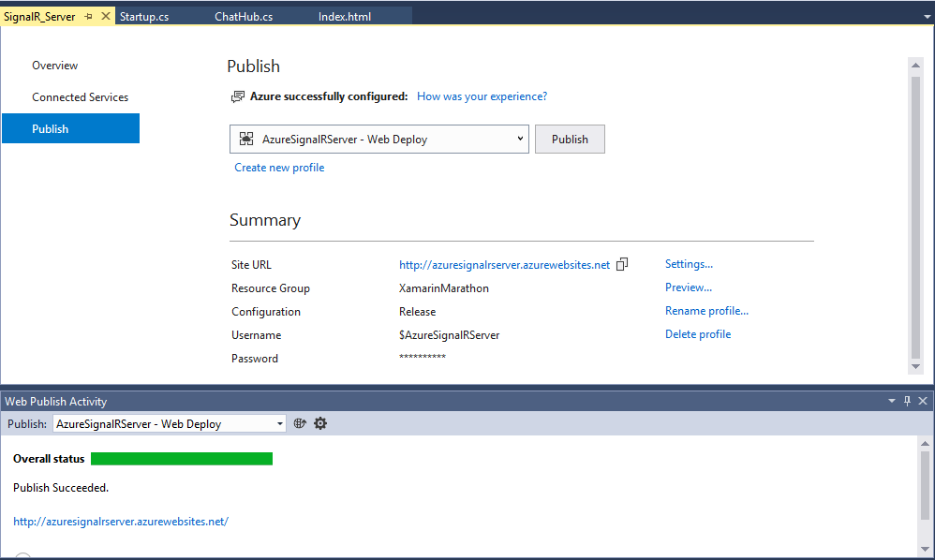Image resolution: width=935 pixels, height=560 pixels.
Task: Click the down arrow of the activity panel scrollbar
Action: [925, 549]
